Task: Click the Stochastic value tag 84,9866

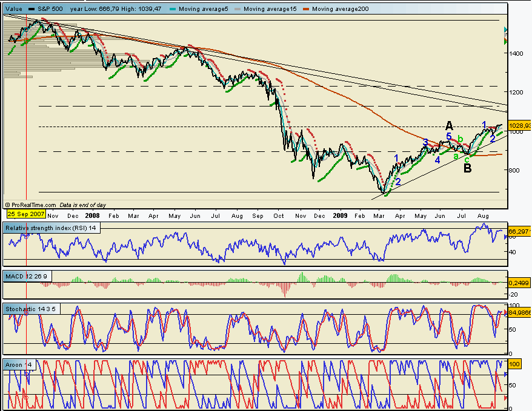Action: click(520, 312)
